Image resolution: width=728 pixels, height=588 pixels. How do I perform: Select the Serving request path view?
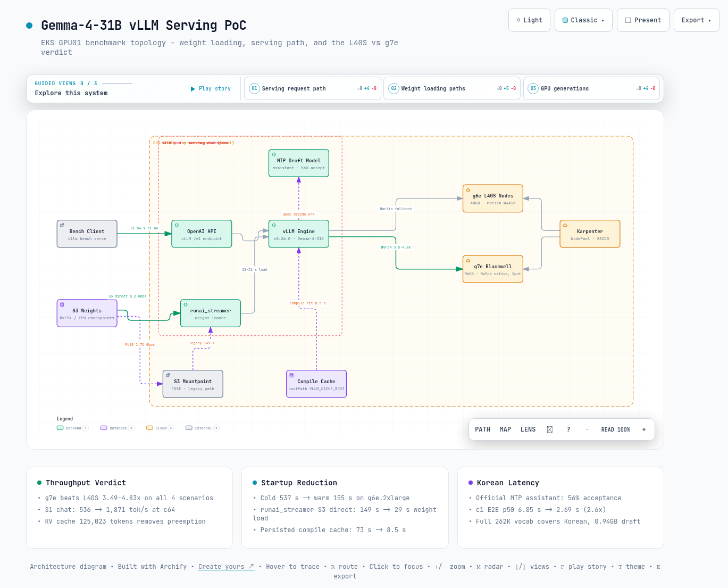coord(313,88)
